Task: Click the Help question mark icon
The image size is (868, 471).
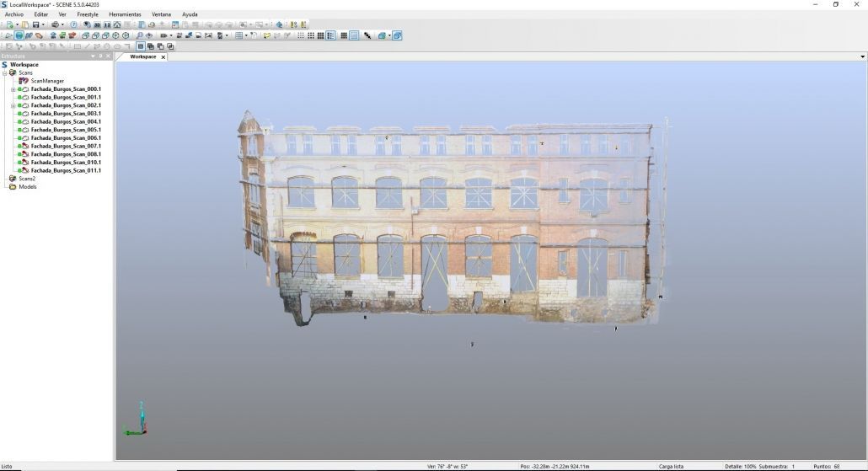Action: pos(73,25)
